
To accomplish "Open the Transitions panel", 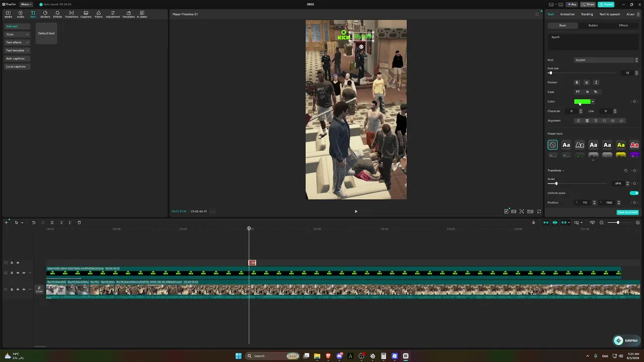I will click(x=71, y=14).
